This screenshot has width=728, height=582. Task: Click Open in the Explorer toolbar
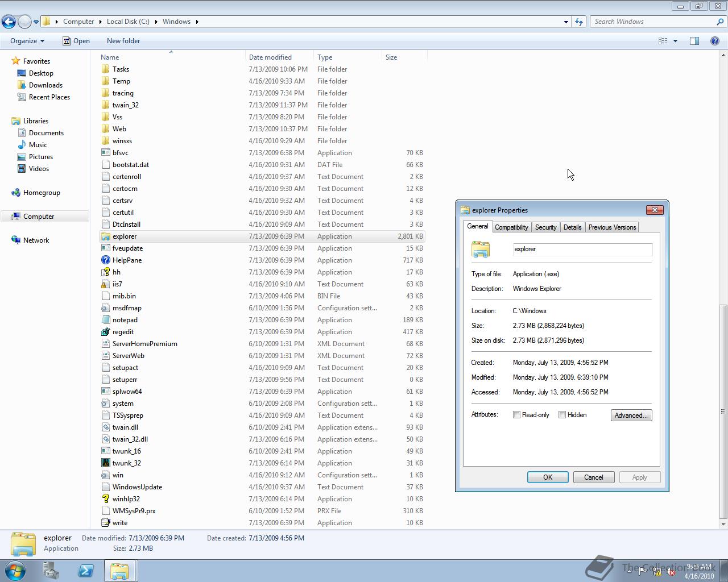76,41
